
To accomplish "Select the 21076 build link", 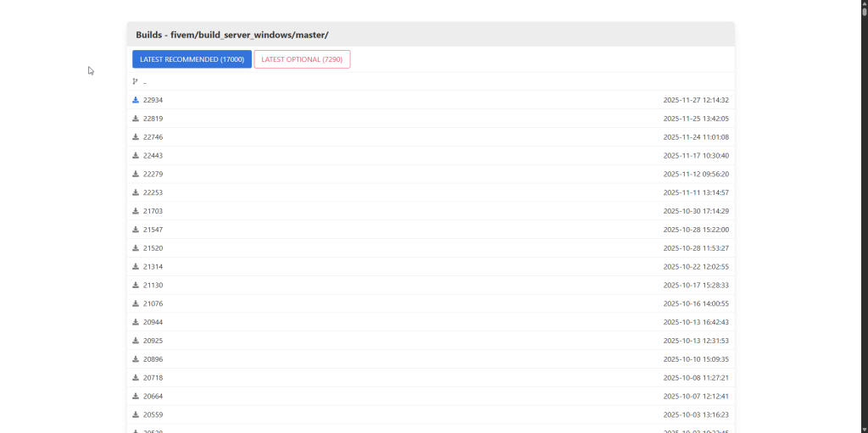I will (x=153, y=303).
